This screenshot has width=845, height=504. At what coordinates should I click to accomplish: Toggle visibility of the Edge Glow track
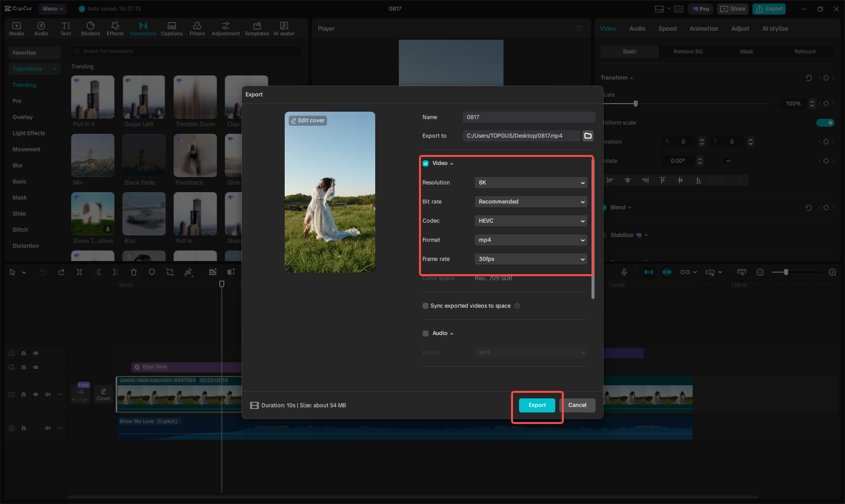pos(35,367)
